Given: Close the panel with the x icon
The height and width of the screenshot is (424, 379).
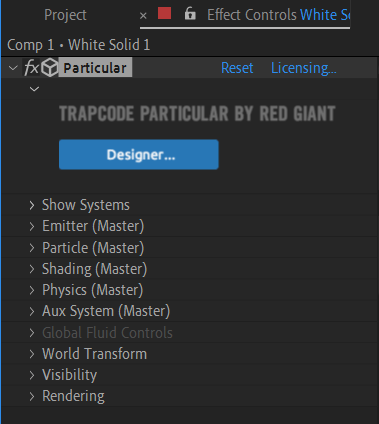Looking at the screenshot, I should click(143, 15).
